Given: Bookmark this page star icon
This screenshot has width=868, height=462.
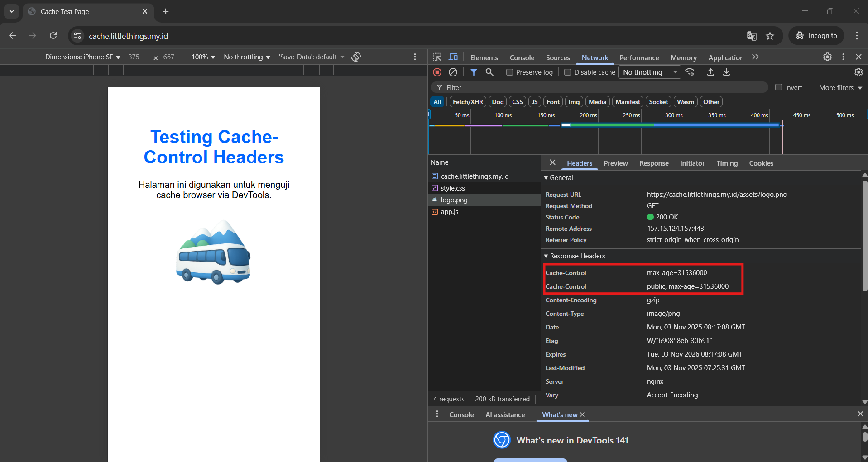Looking at the screenshot, I should [770, 36].
